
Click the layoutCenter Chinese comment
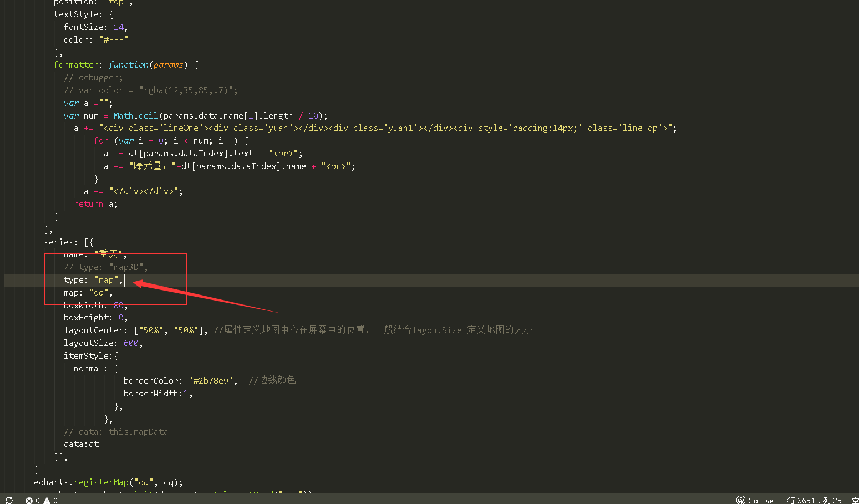click(x=373, y=330)
